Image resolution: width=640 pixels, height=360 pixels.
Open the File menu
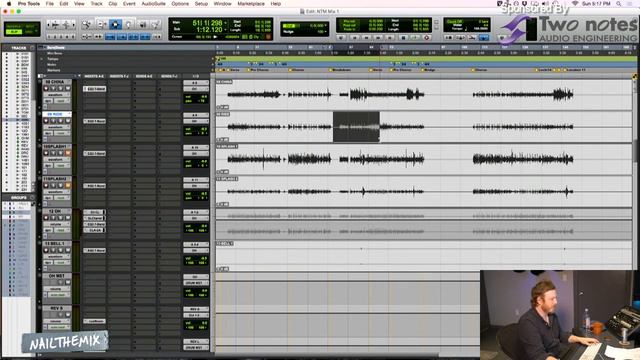click(50, 4)
